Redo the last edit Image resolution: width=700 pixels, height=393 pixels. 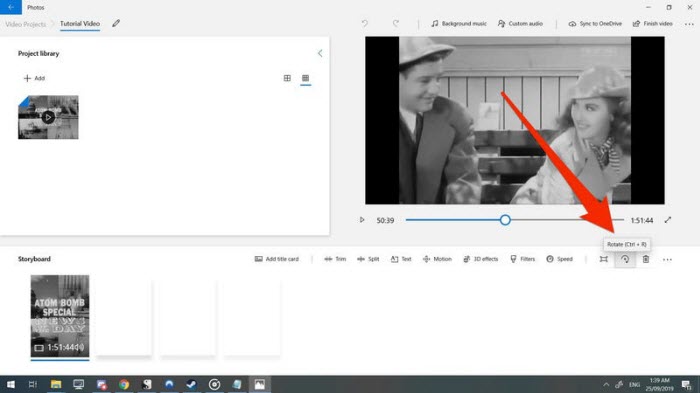(396, 23)
